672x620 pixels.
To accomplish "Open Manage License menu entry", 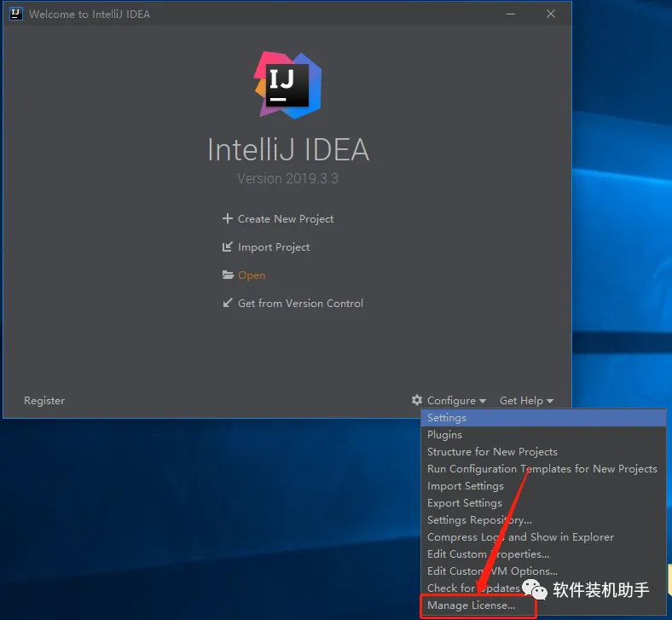I will [543, 606].
